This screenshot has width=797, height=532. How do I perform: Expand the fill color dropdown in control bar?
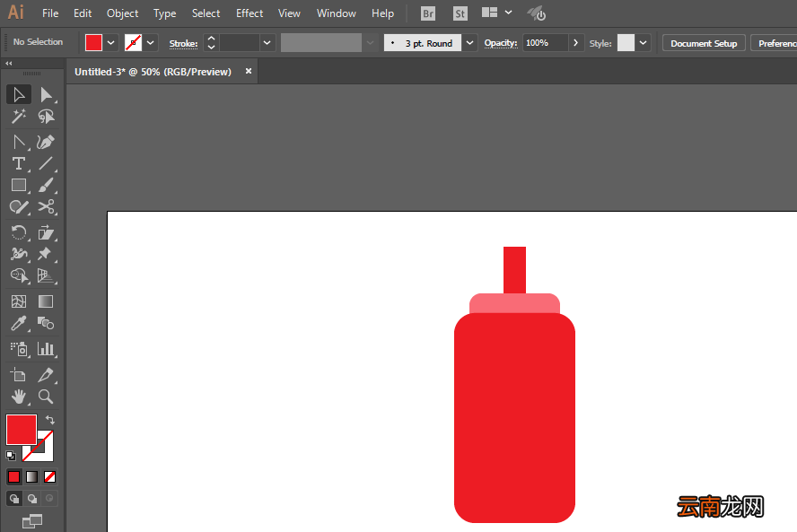(x=110, y=43)
